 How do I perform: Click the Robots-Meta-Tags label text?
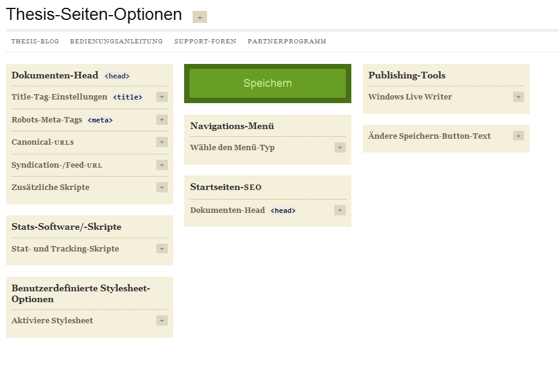[46, 119]
